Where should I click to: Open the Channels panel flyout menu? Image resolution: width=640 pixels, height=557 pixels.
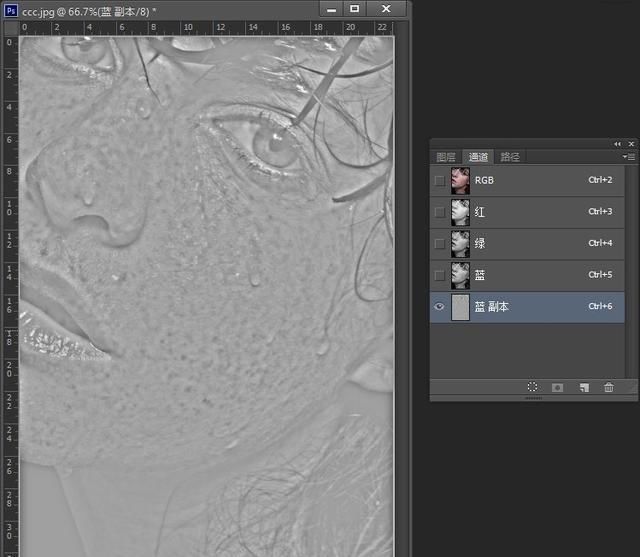pos(629,157)
